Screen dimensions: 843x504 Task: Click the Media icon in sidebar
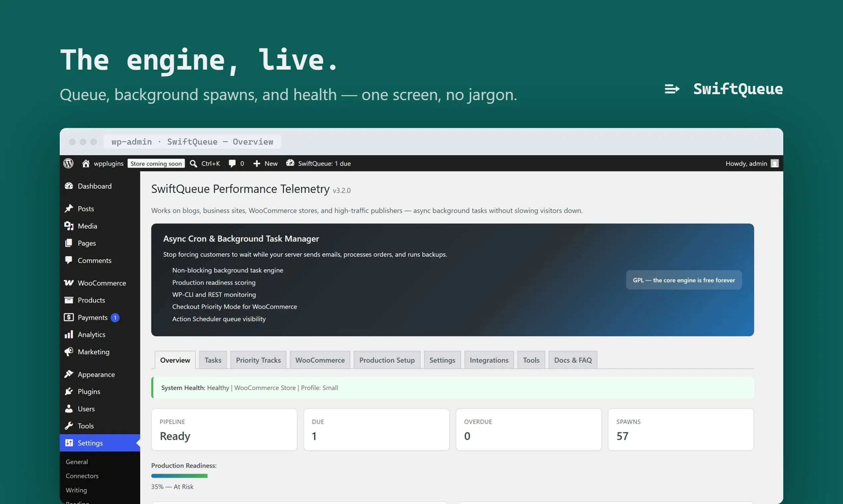[69, 226]
